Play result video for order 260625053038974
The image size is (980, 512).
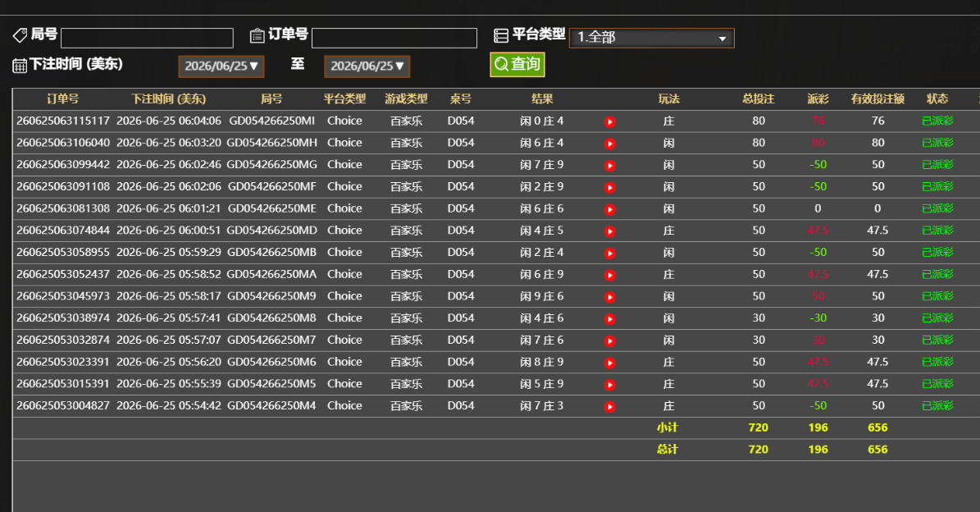coord(610,319)
